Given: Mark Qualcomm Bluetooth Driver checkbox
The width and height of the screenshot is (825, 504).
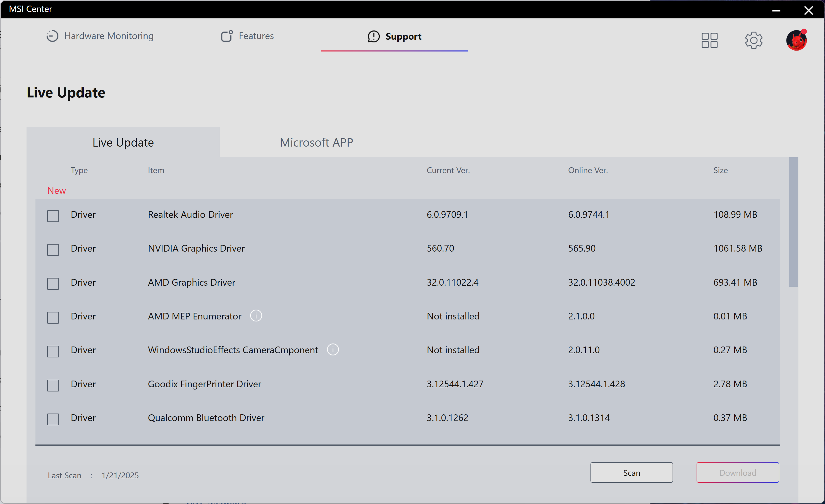Looking at the screenshot, I should (x=53, y=419).
